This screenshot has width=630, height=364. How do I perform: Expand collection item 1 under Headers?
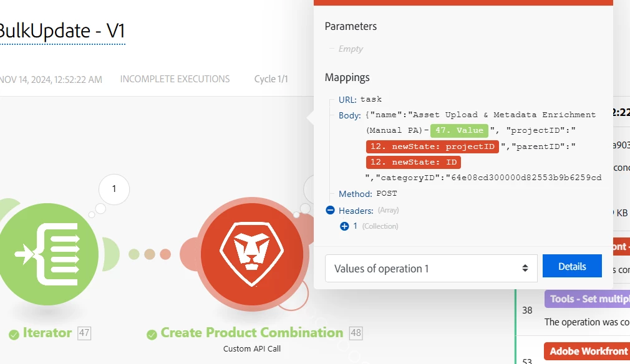pyautogui.click(x=344, y=226)
